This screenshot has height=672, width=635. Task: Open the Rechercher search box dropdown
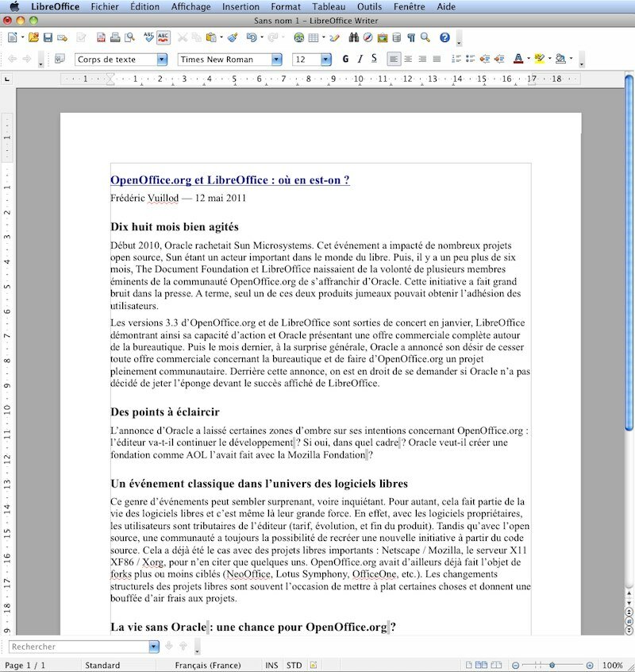pos(154,647)
